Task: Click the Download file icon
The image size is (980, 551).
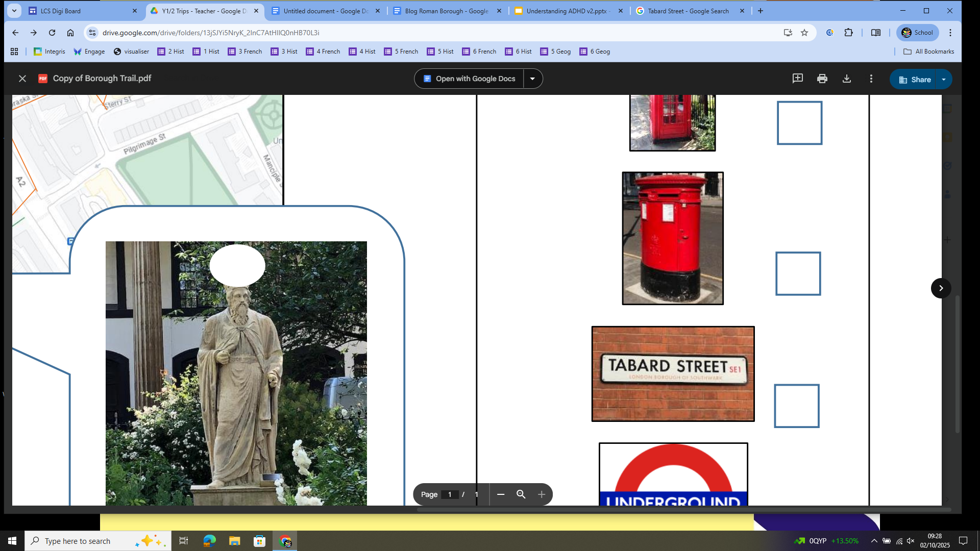Action: [846, 79]
